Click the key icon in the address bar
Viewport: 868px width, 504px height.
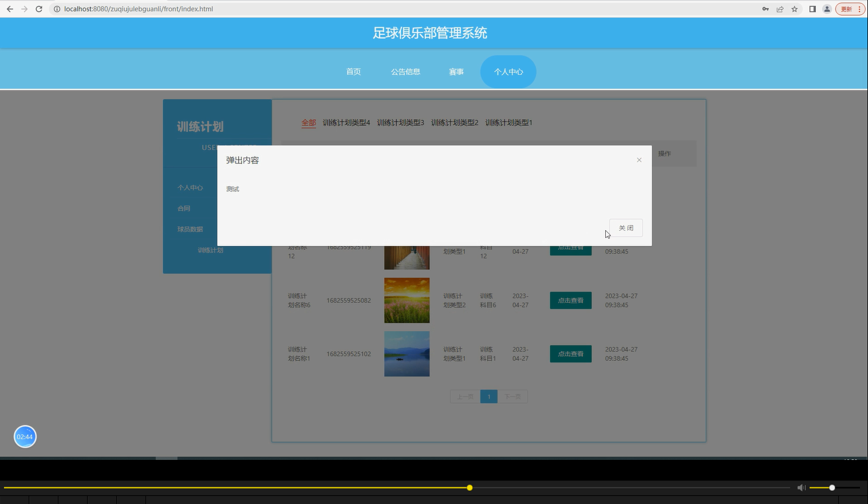click(x=766, y=9)
